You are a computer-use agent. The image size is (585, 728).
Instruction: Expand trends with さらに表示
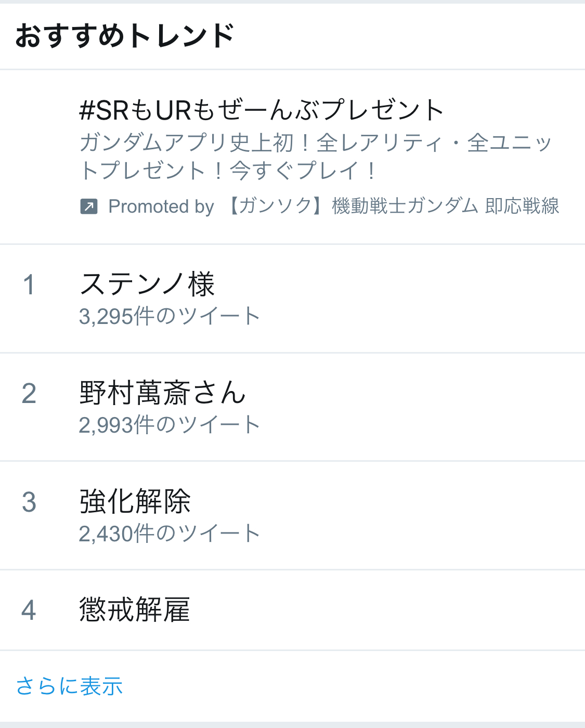click(x=69, y=686)
